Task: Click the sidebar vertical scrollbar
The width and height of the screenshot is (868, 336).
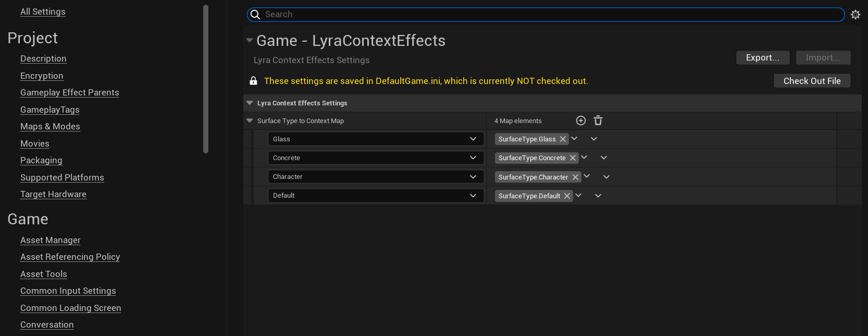Action: click(x=206, y=79)
